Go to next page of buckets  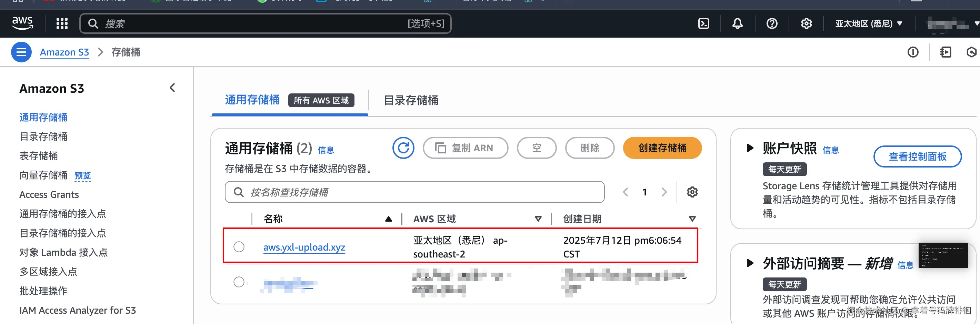point(664,192)
